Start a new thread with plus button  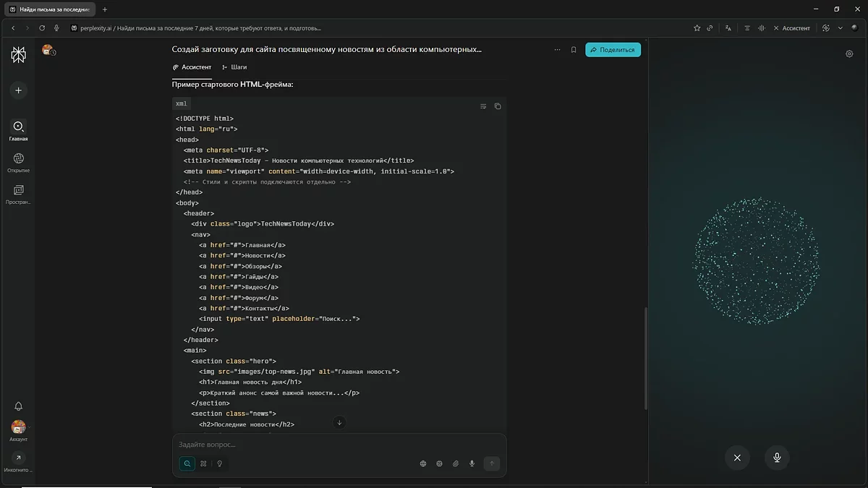tap(18, 90)
